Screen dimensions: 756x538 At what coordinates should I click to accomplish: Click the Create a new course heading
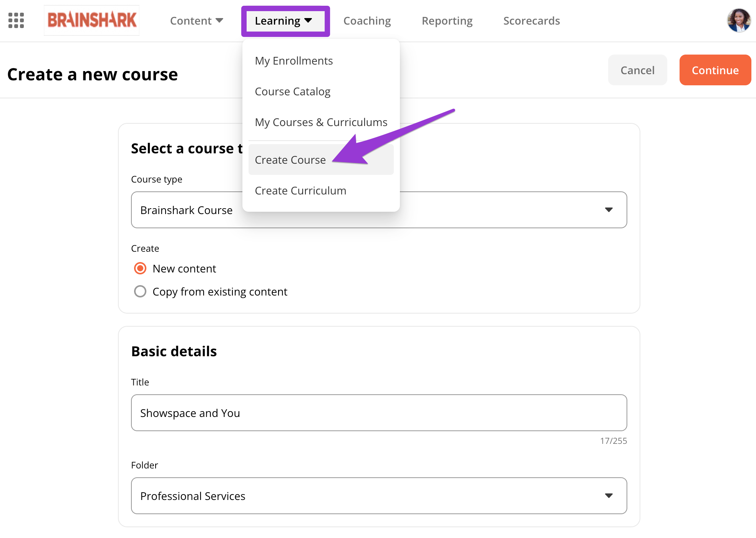[93, 74]
